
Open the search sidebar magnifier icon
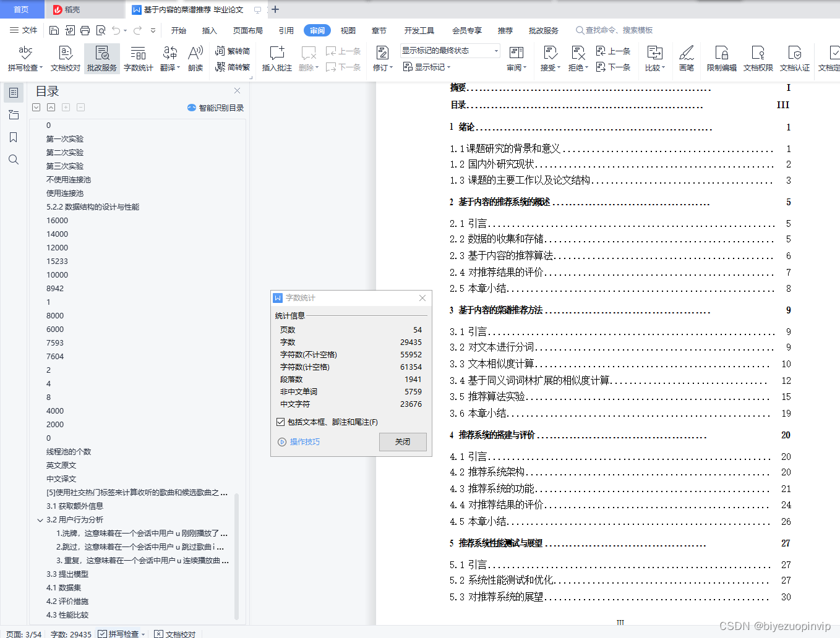click(14, 159)
